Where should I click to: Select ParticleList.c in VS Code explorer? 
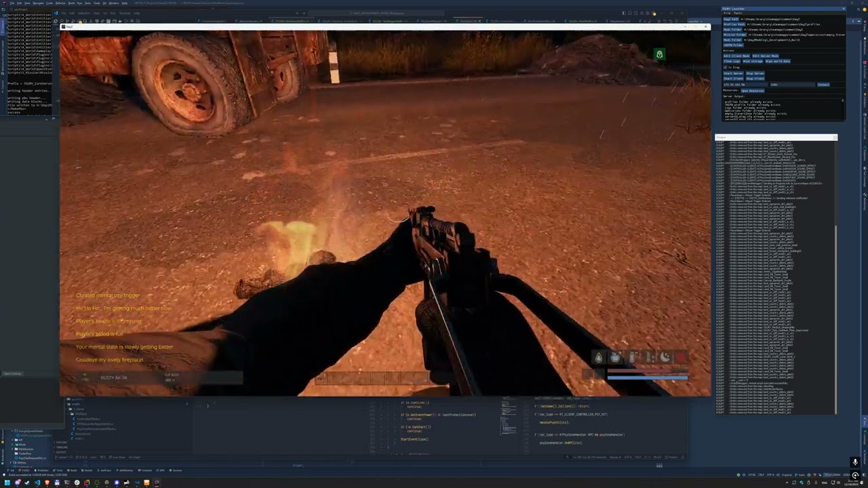(83, 434)
